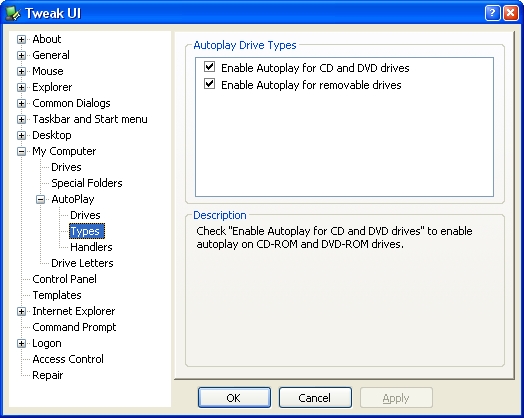Collapse the AutoPlay subtree
This screenshot has width=524, height=418.
tap(40, 200)
